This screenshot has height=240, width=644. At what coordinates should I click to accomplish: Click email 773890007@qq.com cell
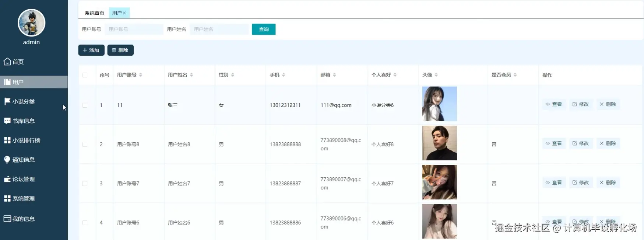[341, 183]
